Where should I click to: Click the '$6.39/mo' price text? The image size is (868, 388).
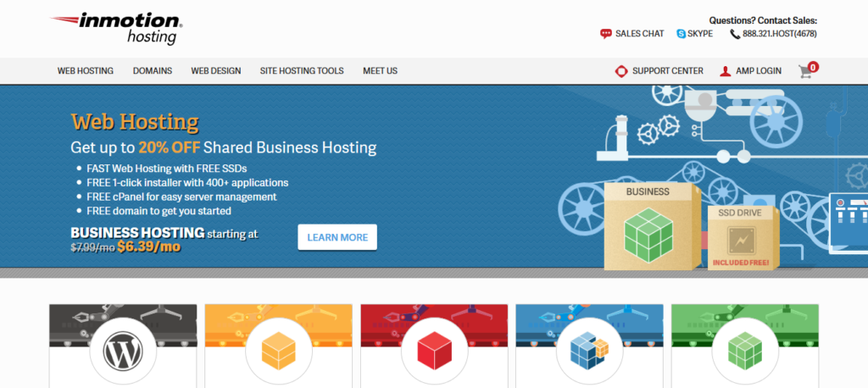click(149, 247)
